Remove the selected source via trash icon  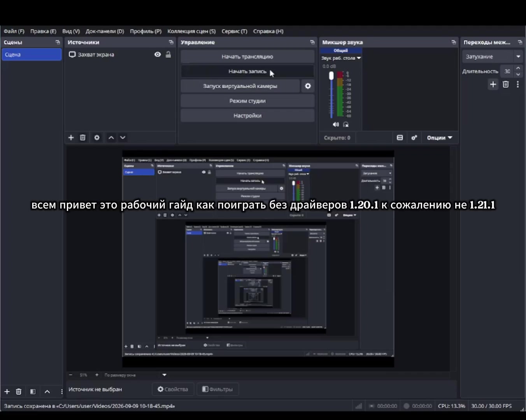(82, 138)
